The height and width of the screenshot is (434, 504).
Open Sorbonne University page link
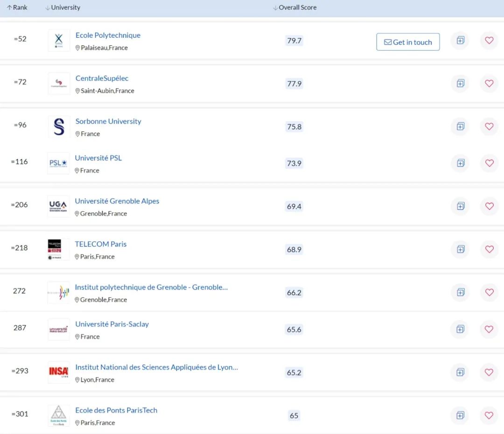[108, 121]
